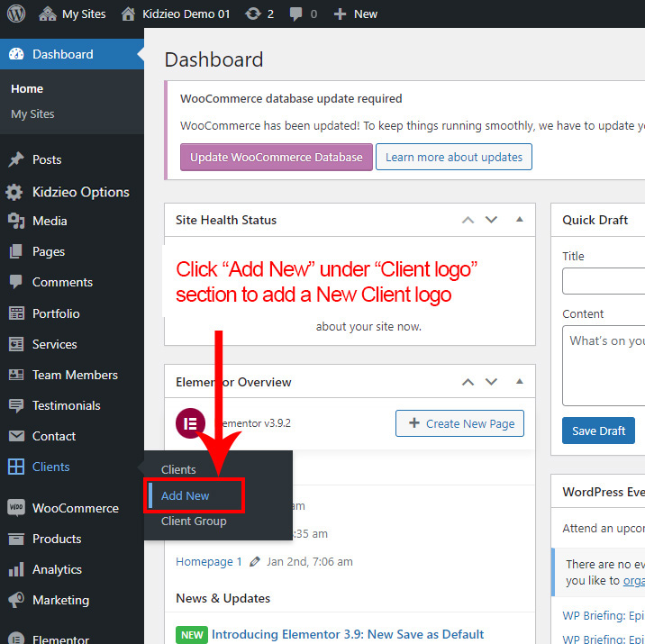Collapse the Site Health Status panel
The image size is (645, 644).
(519, 220)
